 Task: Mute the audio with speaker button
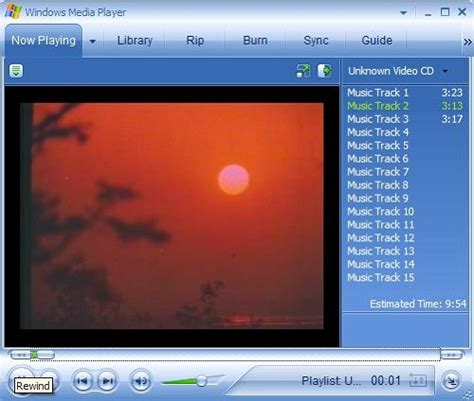tap(141, 381)
